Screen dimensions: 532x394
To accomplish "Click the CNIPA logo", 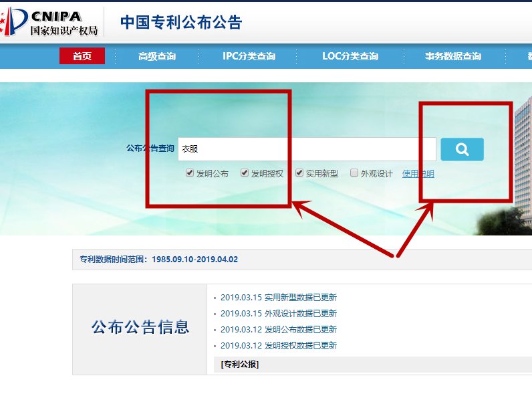I will coord(50,22).
